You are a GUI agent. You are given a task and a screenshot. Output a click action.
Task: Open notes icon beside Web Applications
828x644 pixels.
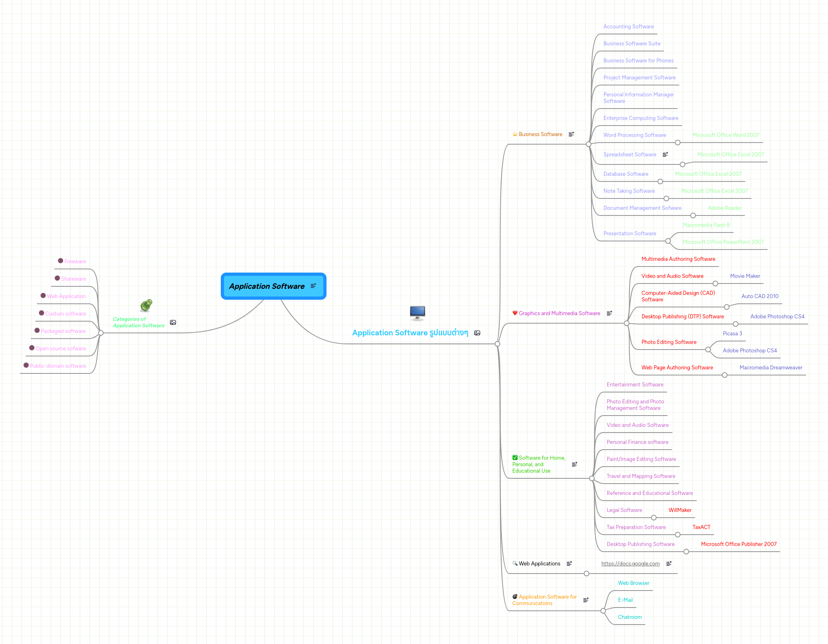(x=569, y=563)
